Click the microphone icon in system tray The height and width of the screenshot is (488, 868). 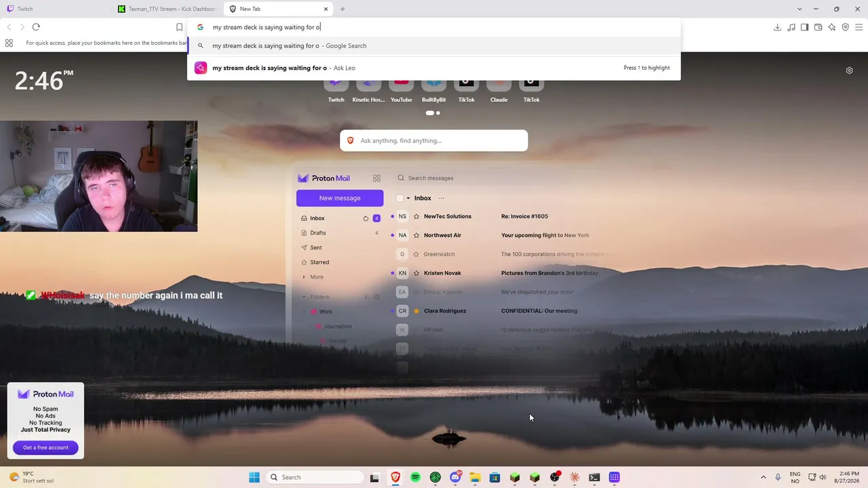tap(778, 477)
